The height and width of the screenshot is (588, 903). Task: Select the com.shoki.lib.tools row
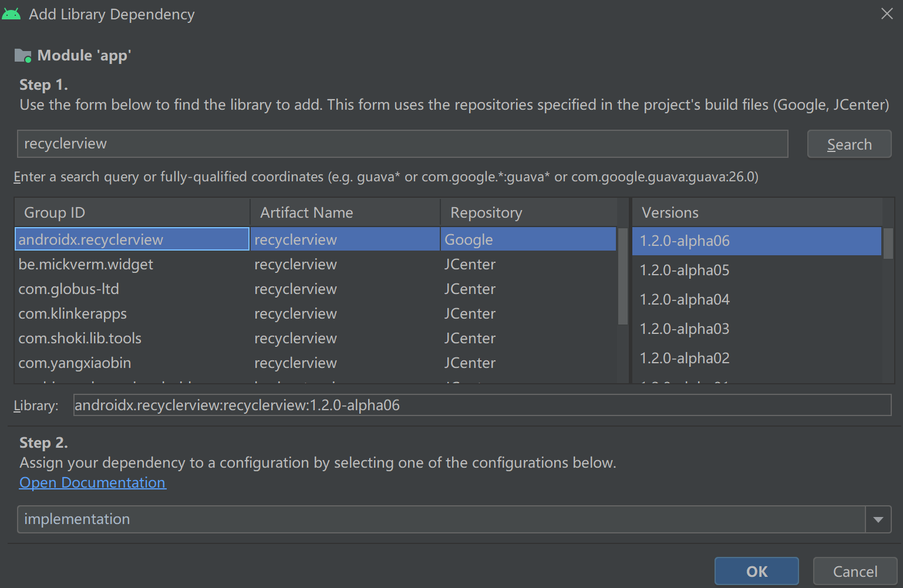(x=132, y=338)
